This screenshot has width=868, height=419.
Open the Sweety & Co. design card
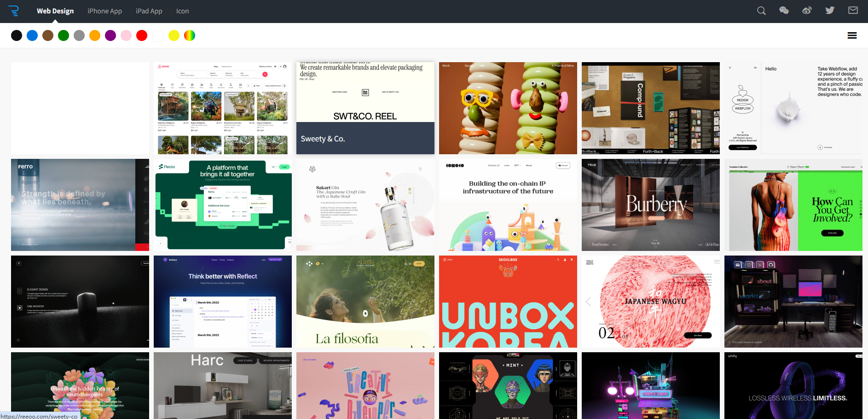365,108
